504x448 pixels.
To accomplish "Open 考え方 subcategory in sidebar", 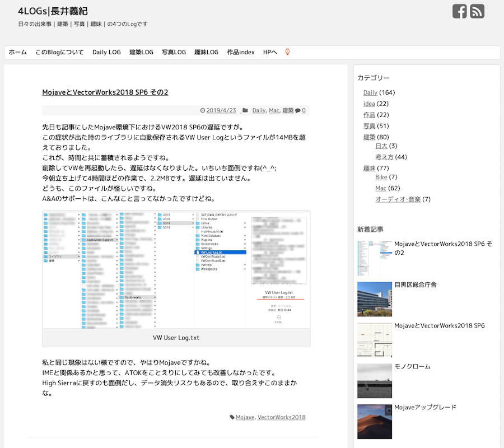I will click(x=384, y=157).
